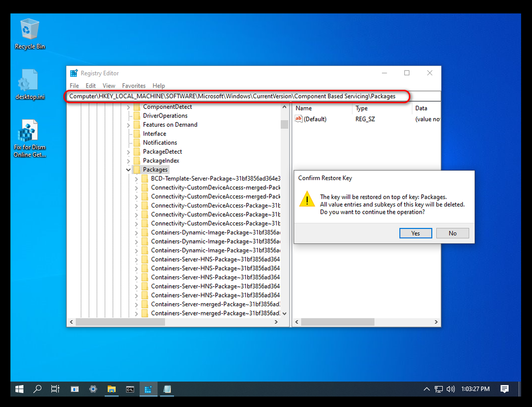Click the Data column header
Screen dimensions: 532x407
(427, 108)
